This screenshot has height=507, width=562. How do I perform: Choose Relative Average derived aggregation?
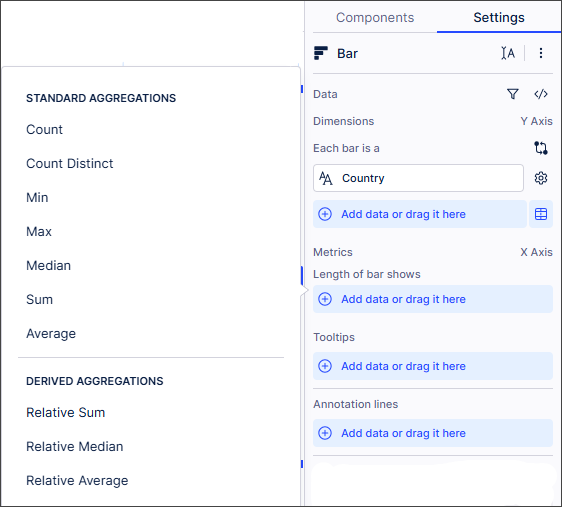coord(77,480)
